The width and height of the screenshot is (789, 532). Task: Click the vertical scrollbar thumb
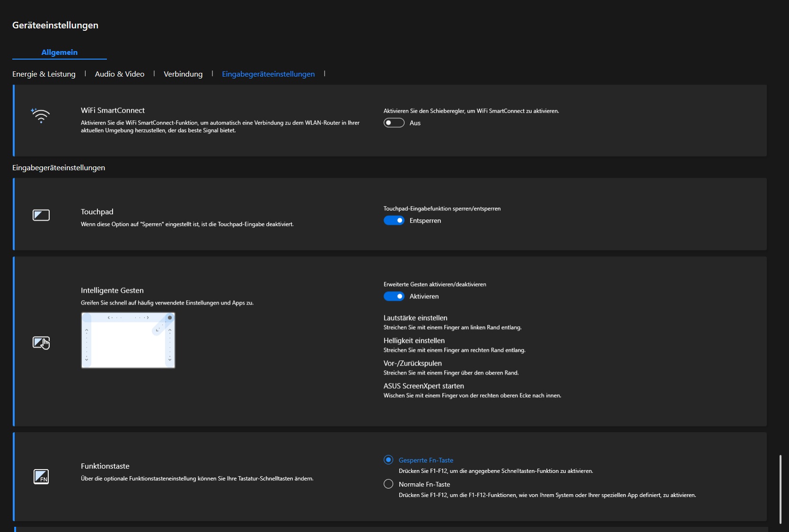point(780,488)
